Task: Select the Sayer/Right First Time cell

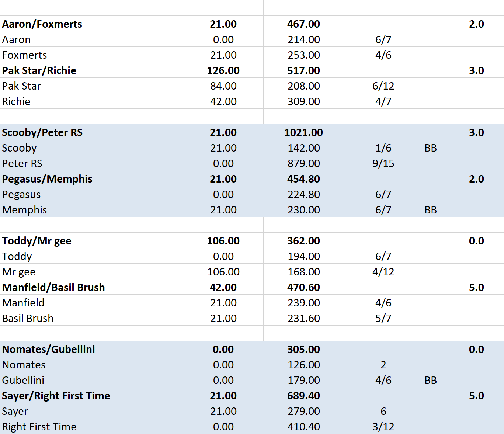Action: click(x=56, y=396)
